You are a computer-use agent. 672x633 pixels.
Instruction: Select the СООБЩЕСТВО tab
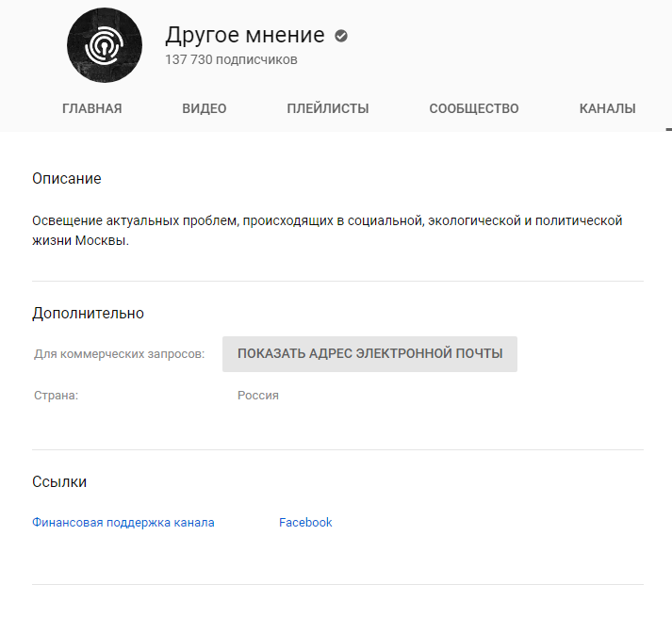[x=474, y=108]
